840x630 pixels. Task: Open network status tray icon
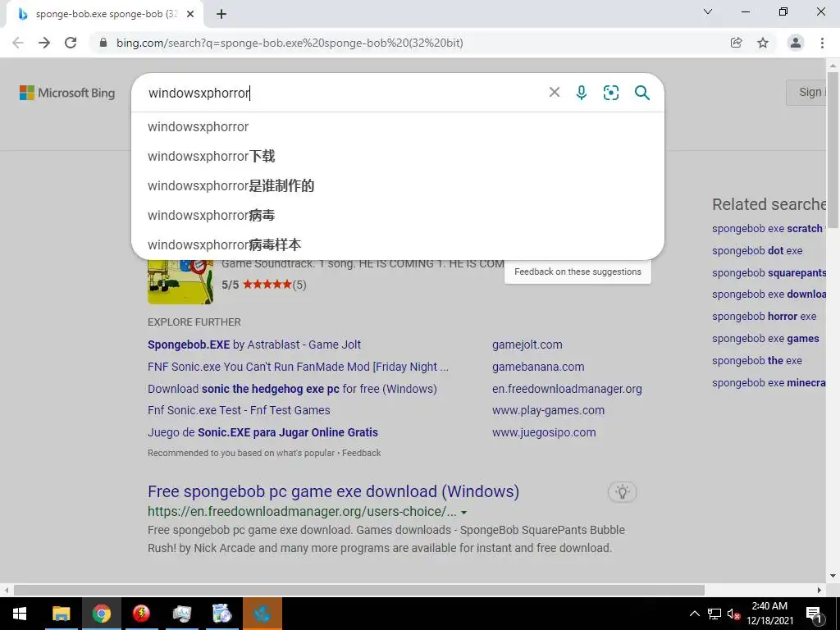click(x=714, y=614)
